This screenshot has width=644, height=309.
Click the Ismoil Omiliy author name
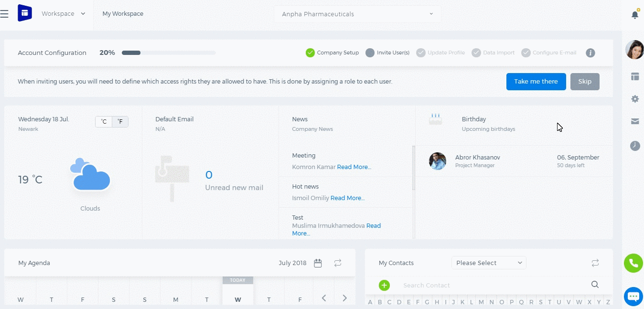[x=311, y=198]
